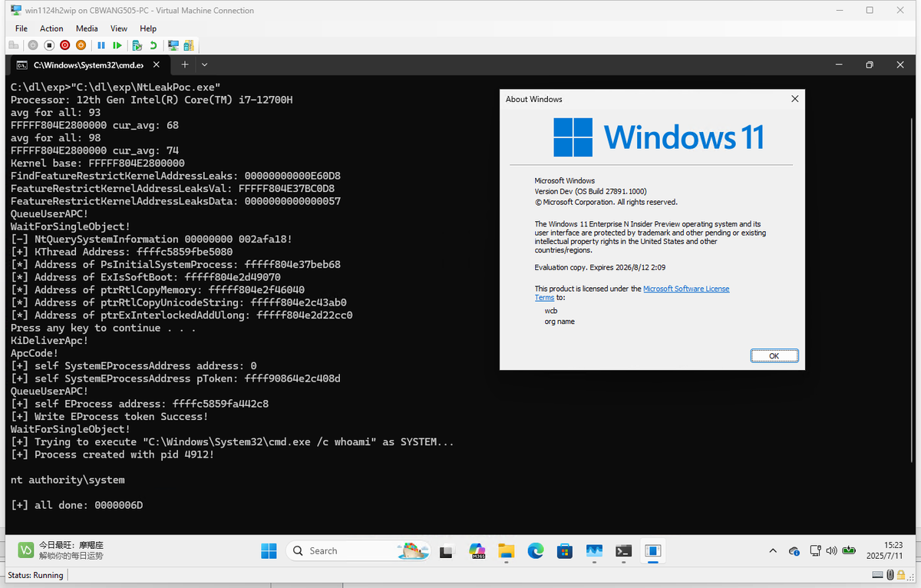
Task: Close the cmd.exe terminal tab
Action: coord(157,65)
